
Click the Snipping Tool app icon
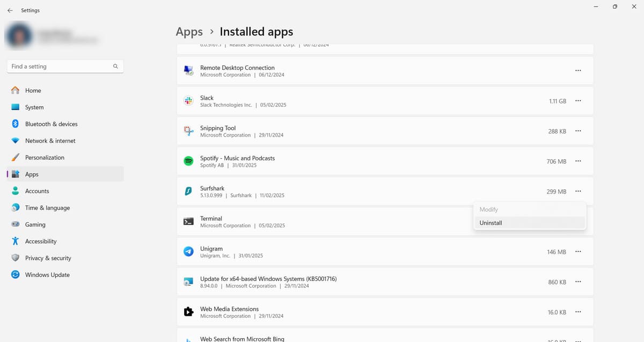coord(188,131)
